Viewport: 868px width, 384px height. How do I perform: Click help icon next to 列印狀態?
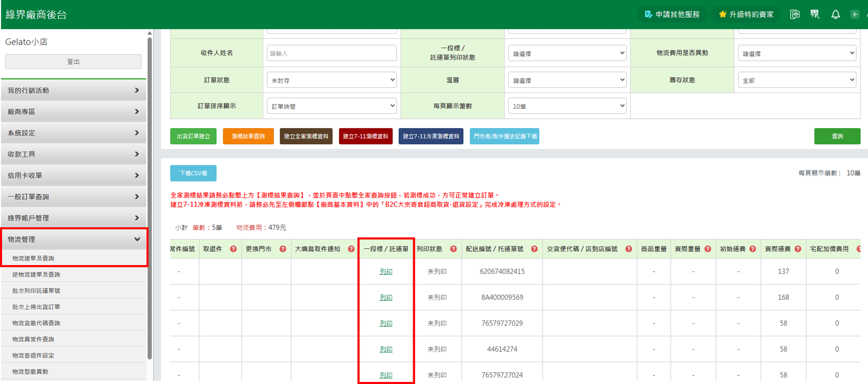tap(453, 249)
